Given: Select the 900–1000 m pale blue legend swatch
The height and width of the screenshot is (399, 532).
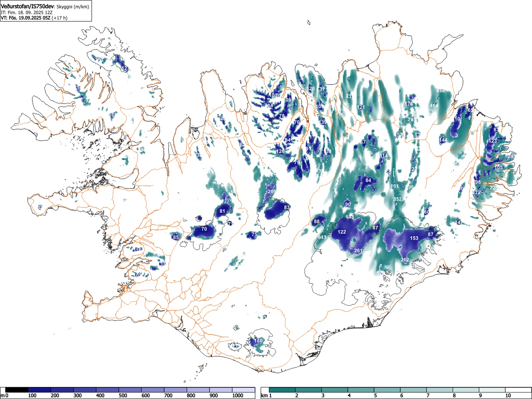Looking at the screenshot, I should pyautogui.click(x=221, y=390).
